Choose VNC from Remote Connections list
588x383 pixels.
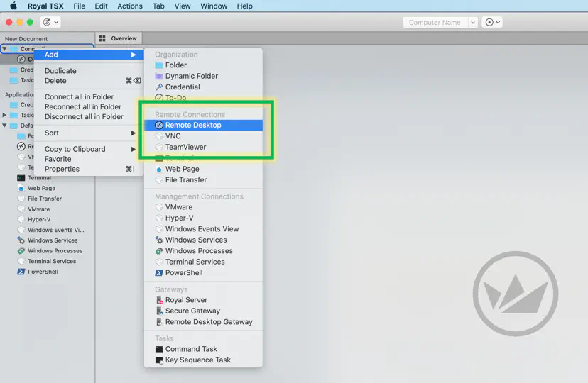tap(173, 136)
